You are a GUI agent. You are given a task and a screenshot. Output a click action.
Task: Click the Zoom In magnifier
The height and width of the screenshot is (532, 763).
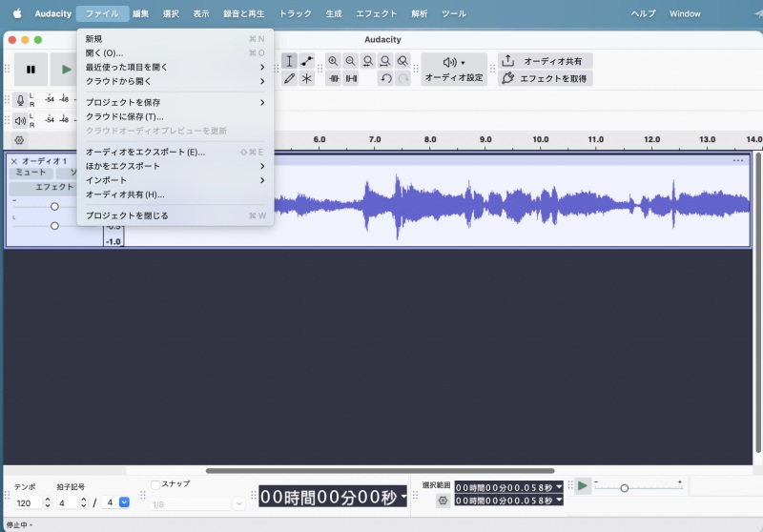(x=333, y=61)
